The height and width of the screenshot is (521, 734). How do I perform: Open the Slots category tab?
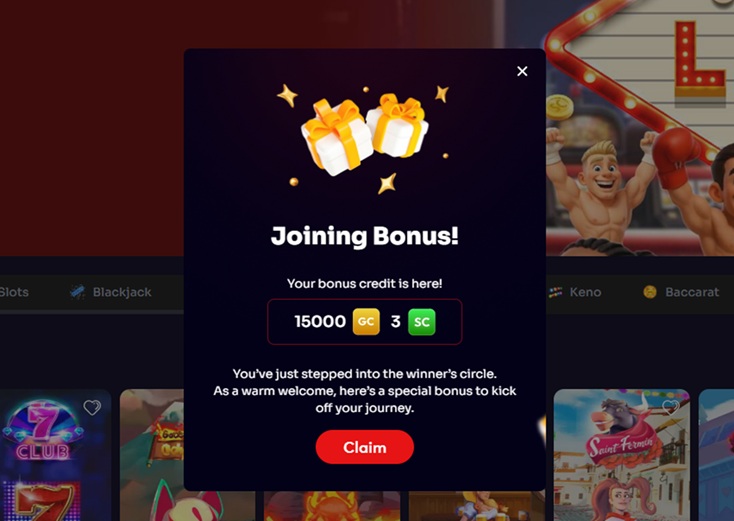[x=14, y=292]
